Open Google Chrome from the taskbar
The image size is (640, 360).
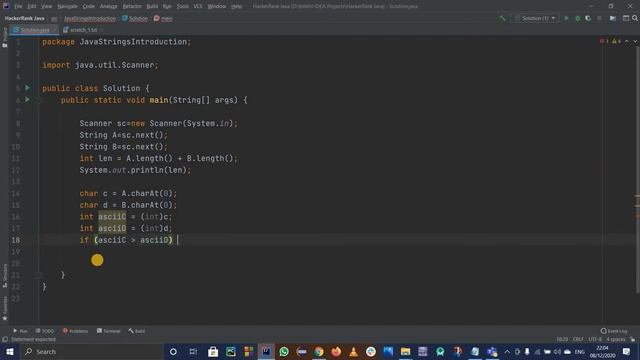click(x=319, y=352)
